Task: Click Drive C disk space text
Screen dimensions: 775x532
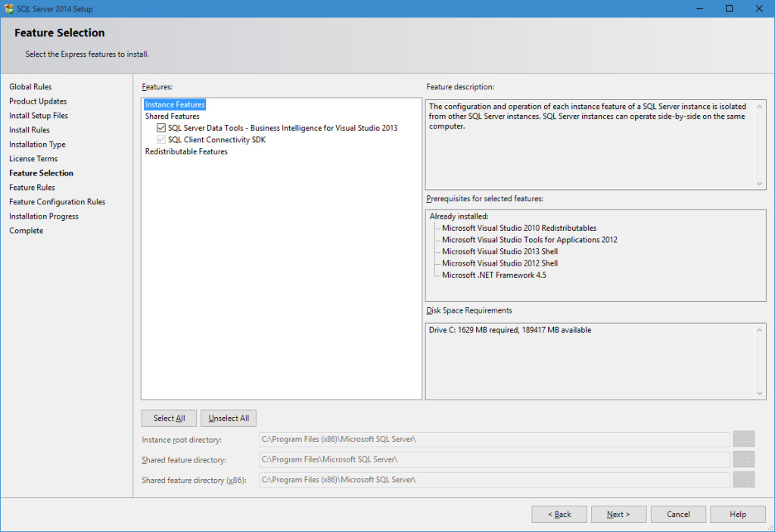Action: (x=509, y=330)
